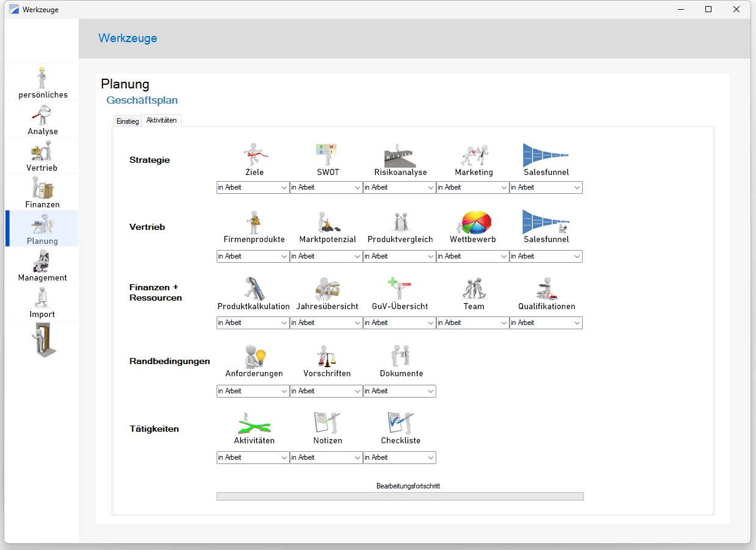Open the Import section in the sidebar
Image resolution: width=756 pixels, height=550 pixels.
coord(42,302)
